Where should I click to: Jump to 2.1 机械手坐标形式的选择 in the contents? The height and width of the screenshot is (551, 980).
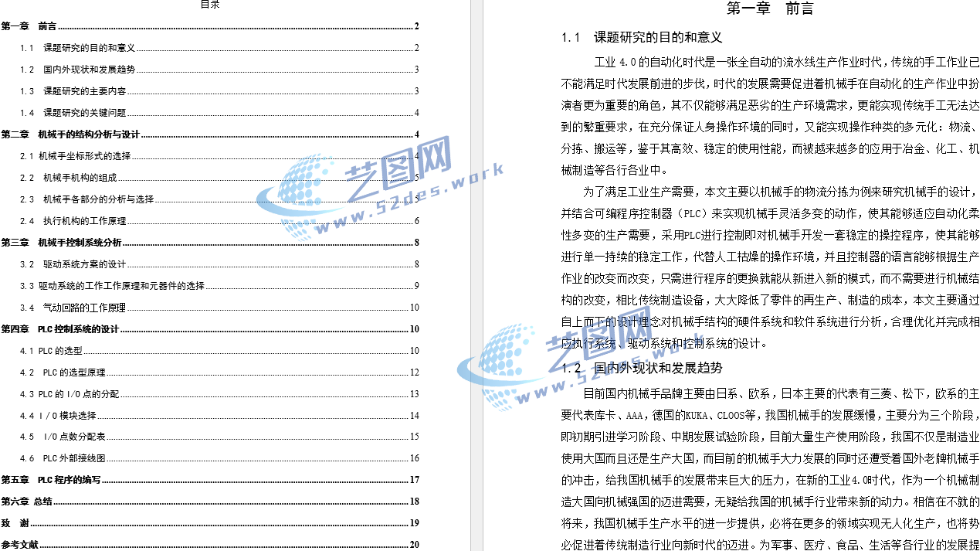coord(219,156)
